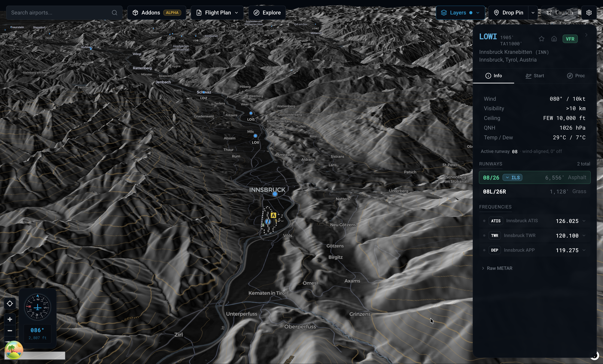Zoom in with the plus button

(x=10, y=319)
